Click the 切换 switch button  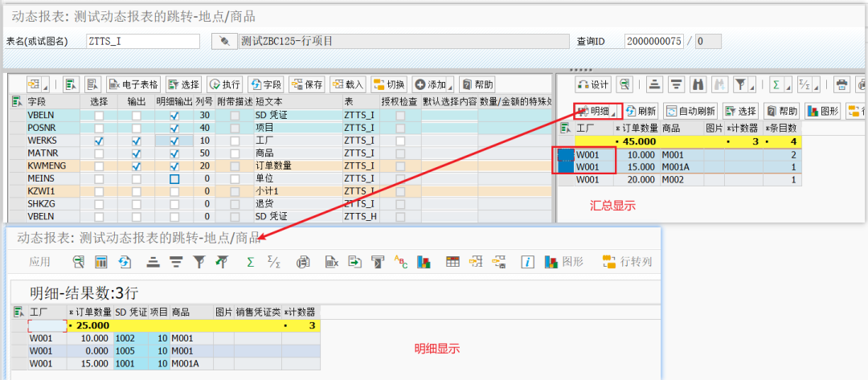389,84
